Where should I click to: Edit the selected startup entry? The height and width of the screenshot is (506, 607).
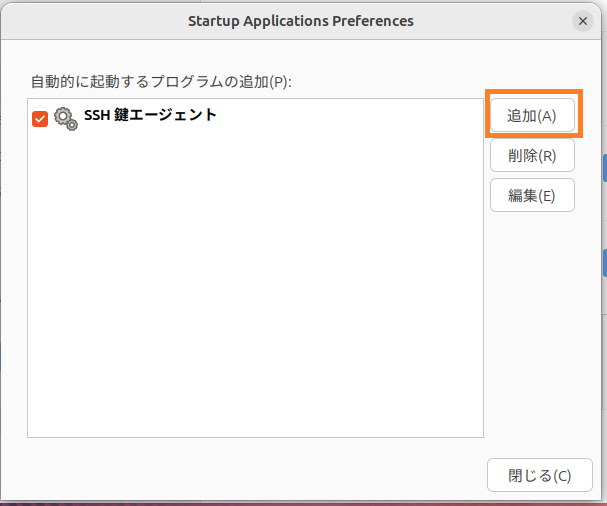[532, 195]
